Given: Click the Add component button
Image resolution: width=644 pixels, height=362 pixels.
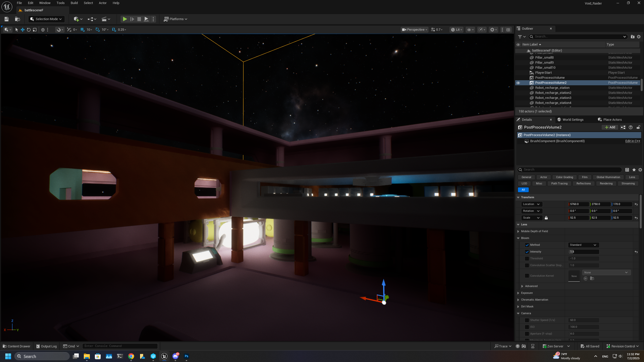Looking at the screenshot, I should (610, 127).
